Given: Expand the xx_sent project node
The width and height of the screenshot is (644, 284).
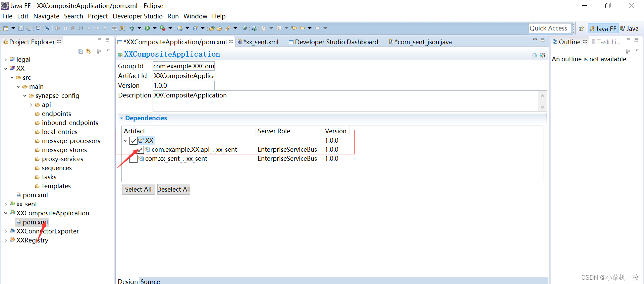Looking at the screenshot, I should (5, 204).
